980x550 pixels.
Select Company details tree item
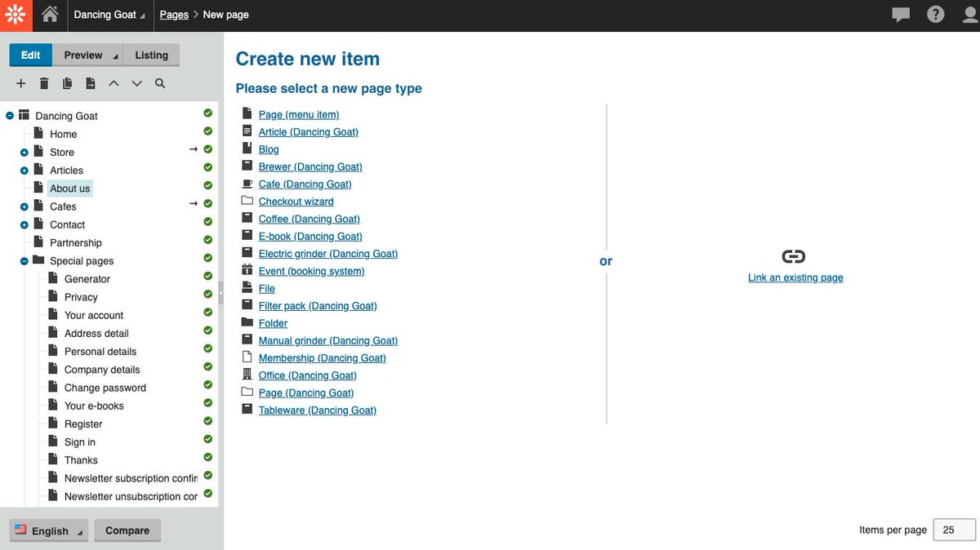point(102,370)
